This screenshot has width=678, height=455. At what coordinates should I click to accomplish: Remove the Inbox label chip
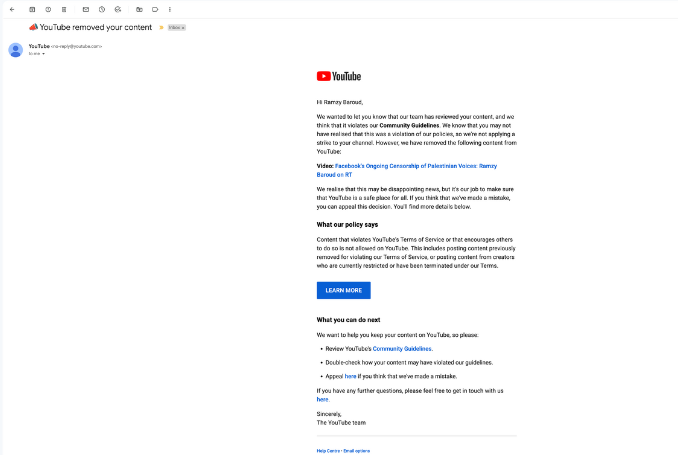pyautogui.click(x=183, y=28)
